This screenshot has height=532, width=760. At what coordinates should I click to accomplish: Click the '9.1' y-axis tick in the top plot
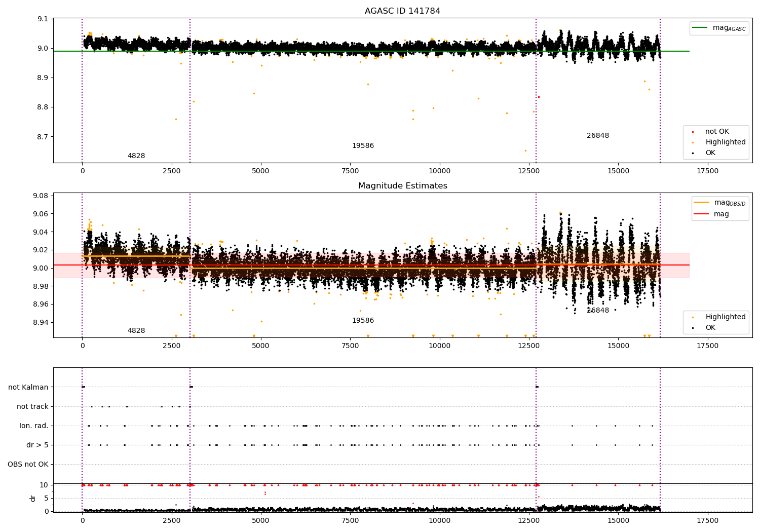43,19
